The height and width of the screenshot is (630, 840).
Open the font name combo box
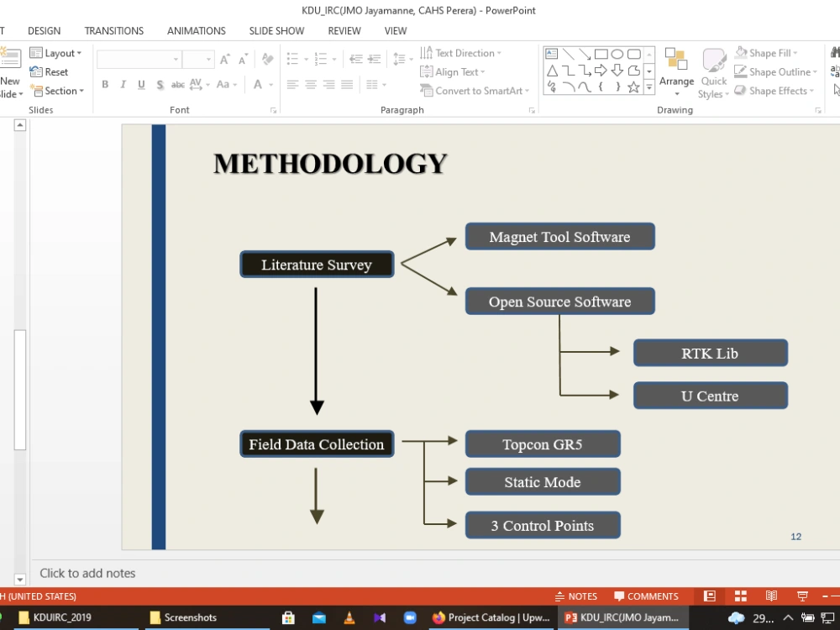(139, 59)
